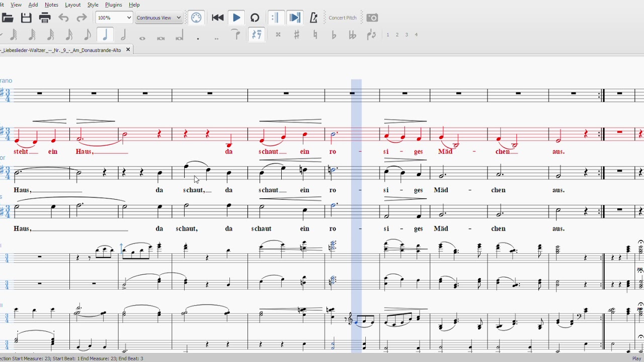
Task: Start playback with the Play button
Action: coord(236,18)
